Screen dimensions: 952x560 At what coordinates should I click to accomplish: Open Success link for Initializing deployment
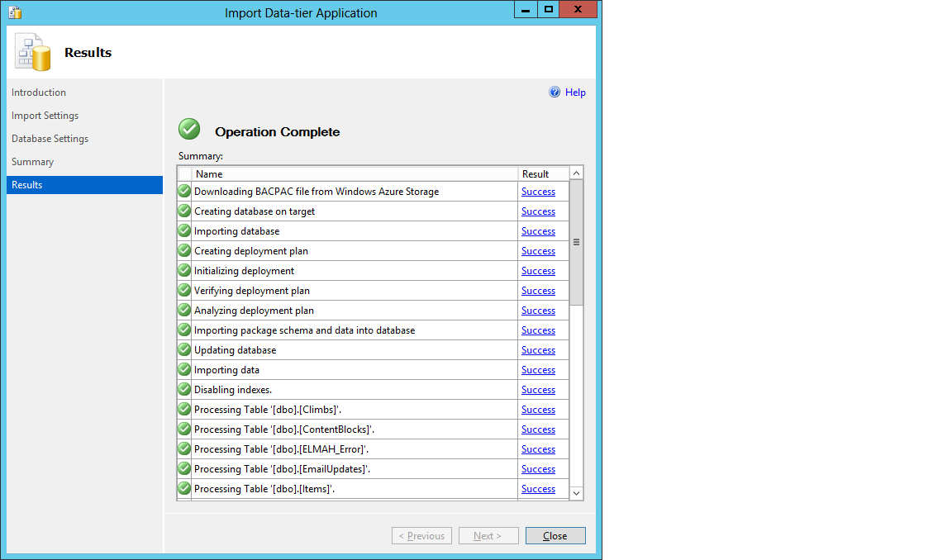538,271
